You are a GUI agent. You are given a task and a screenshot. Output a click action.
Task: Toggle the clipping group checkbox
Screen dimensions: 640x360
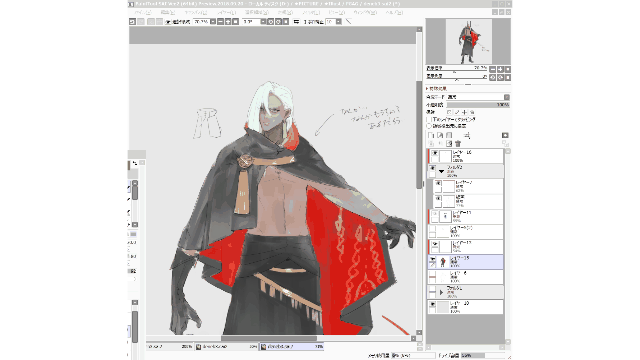tap(429, 120)
